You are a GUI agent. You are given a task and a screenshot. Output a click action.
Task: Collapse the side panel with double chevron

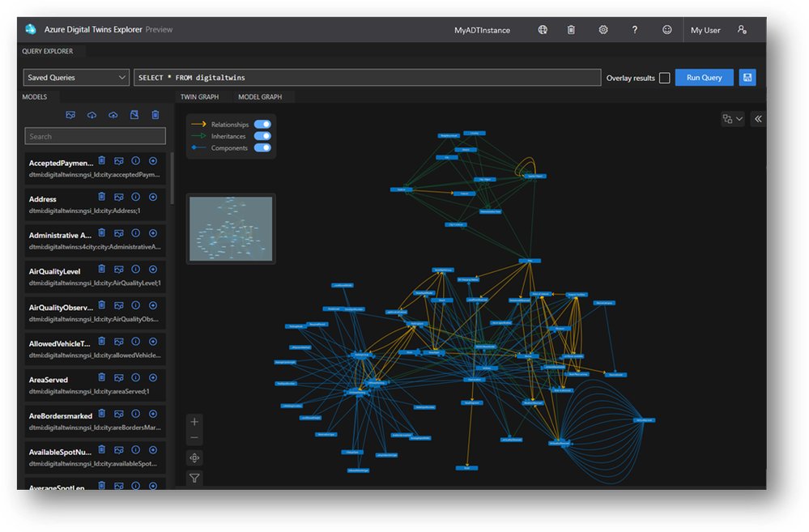click(x=758, y=119)
